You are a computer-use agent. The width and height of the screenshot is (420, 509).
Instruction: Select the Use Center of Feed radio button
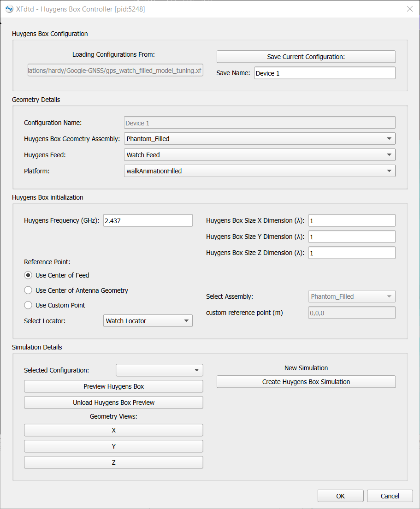(x=28, y=275)
